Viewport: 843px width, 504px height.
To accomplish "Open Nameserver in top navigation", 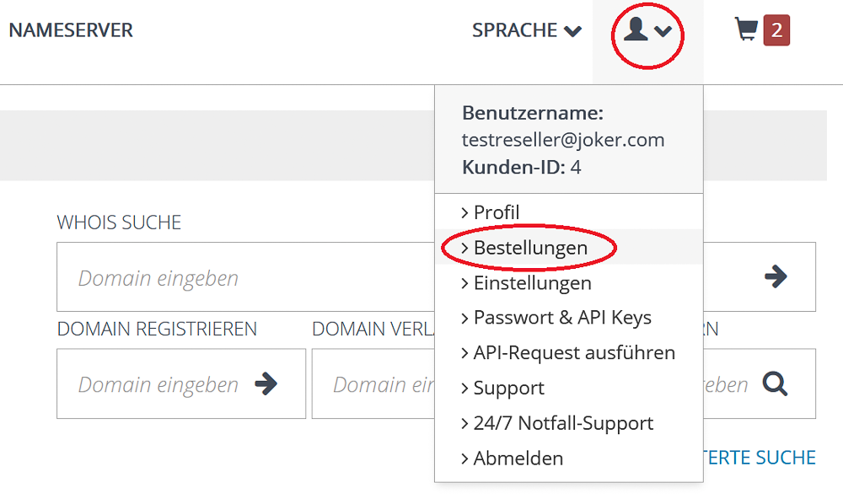I will 71,30.
